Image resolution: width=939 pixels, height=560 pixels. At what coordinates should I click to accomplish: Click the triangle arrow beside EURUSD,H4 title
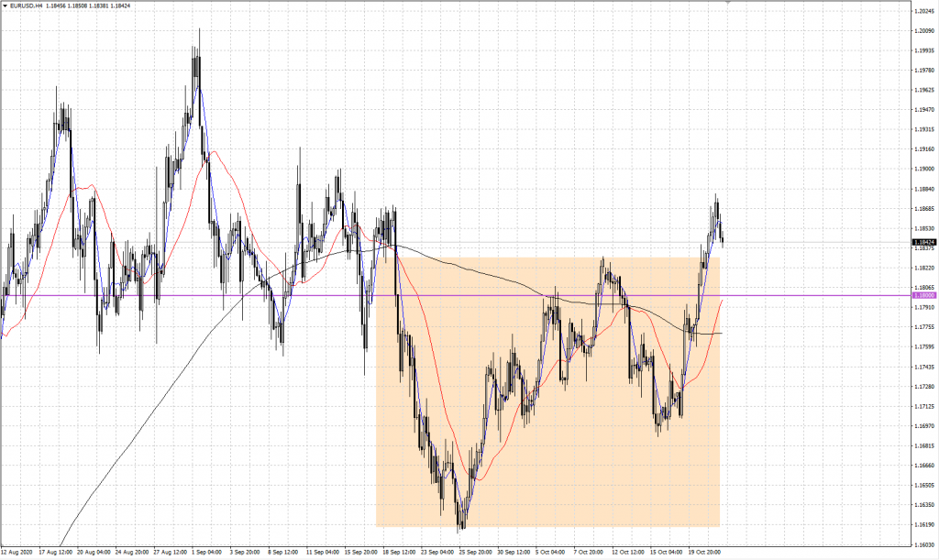pyautogui.click(x=5, y=5)
